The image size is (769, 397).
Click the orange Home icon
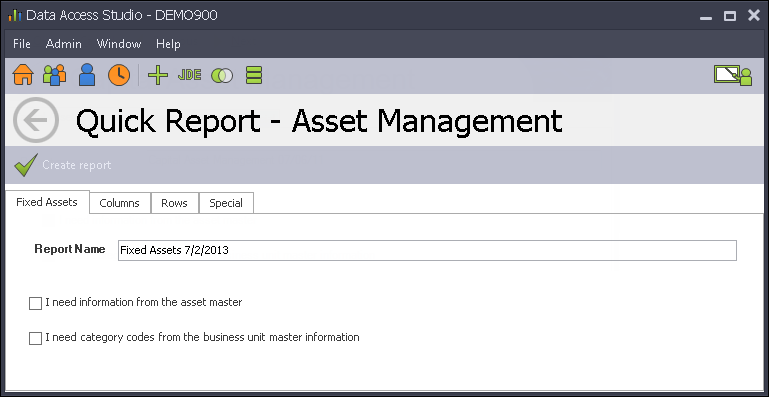click(23, 75)
